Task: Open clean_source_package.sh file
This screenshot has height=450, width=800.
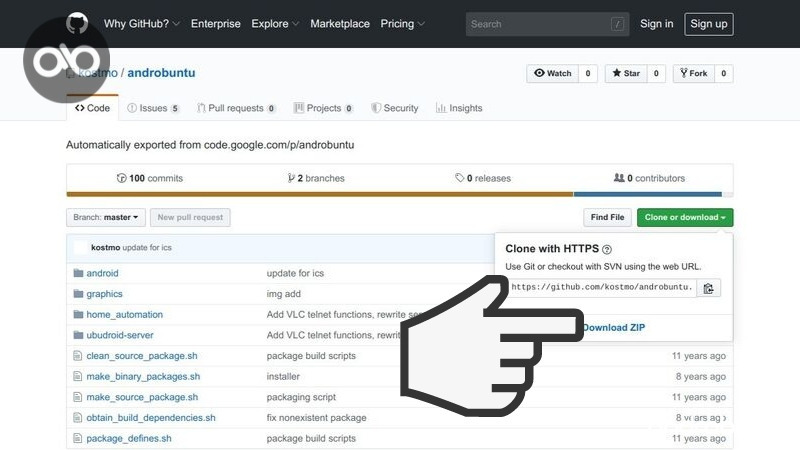Action: coord(142,356)
